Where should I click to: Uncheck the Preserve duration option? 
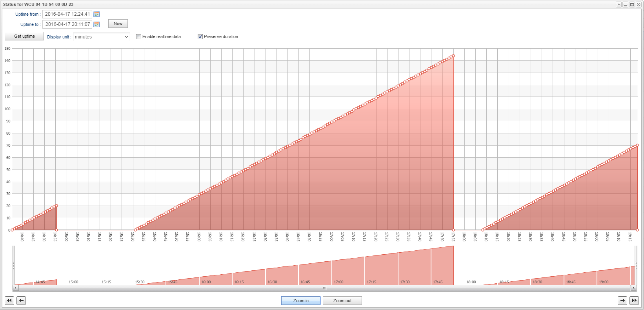click(x=200, y=37)
